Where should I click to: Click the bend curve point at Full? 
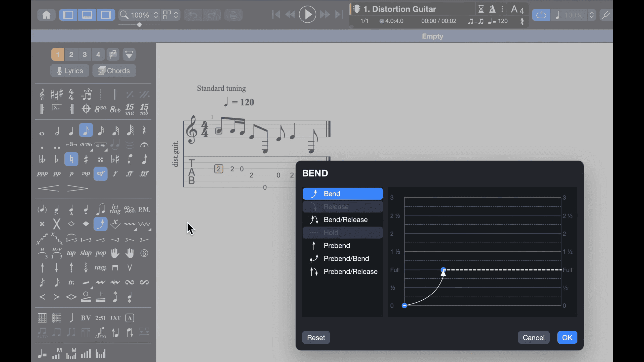point(443,270)
